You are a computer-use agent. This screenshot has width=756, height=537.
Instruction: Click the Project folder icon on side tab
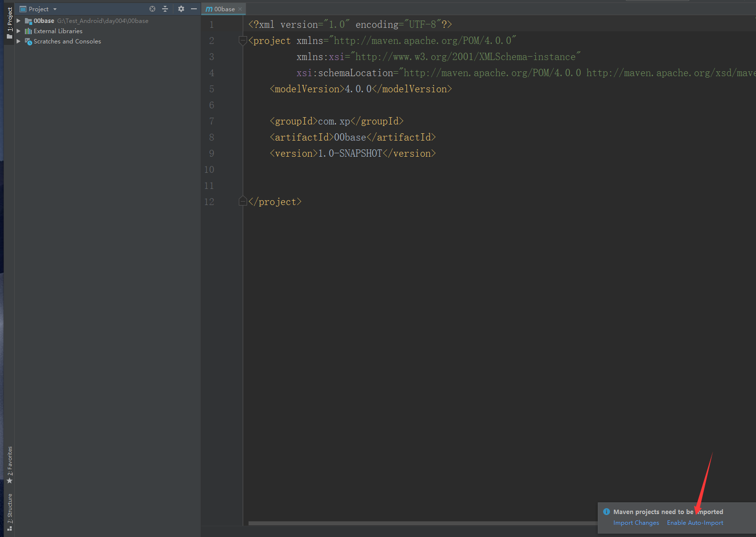[x=9, y=37]
